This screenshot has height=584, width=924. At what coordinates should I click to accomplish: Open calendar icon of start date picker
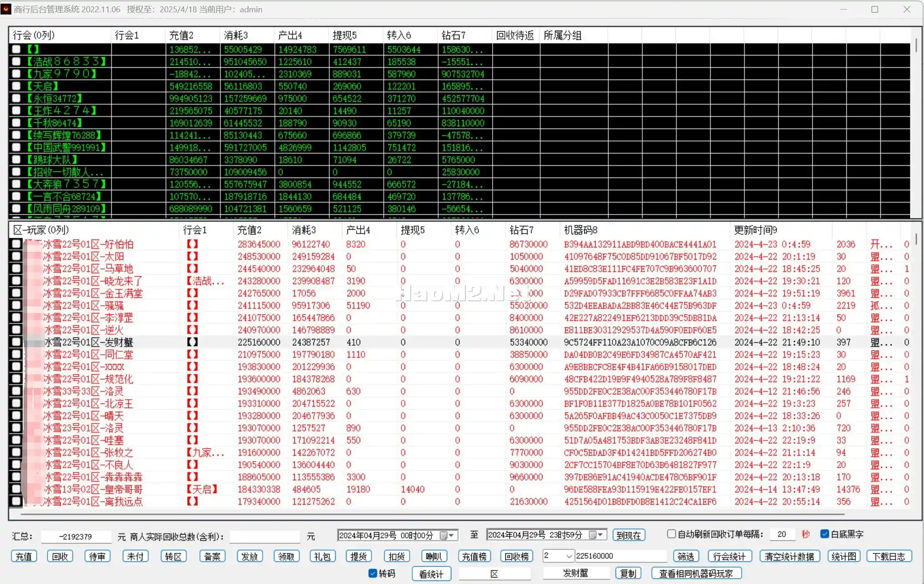[444, 535]
